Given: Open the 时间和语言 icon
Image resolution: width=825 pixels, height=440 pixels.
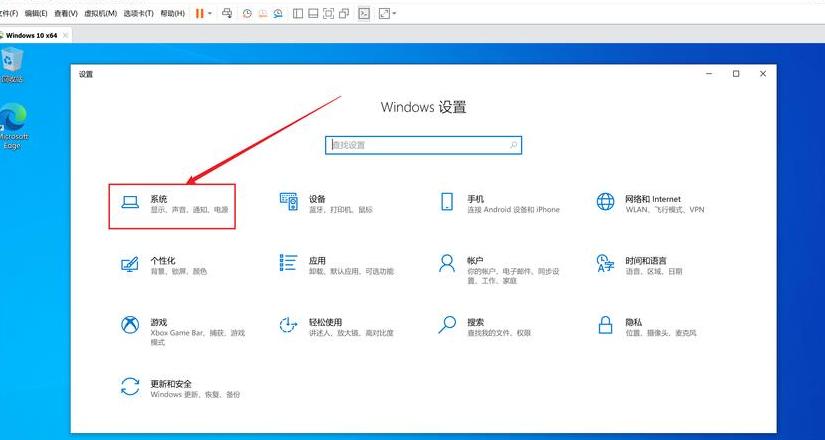Looking at the screenshot, I should 605,263.
